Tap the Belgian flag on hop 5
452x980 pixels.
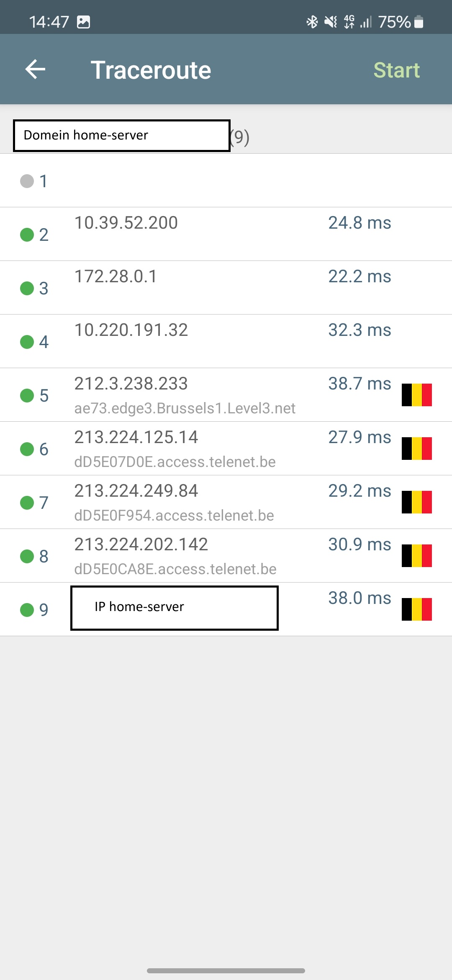(x=416, y=395)
